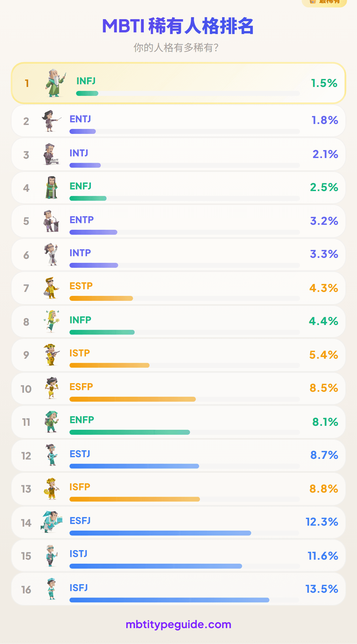Select the INTJ chess player icon

point(51,154)
